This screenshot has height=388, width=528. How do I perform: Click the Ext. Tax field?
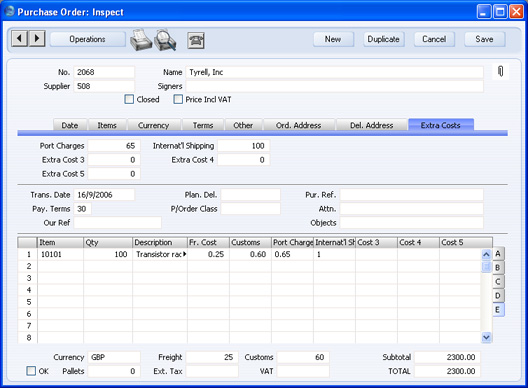(212, 371)
